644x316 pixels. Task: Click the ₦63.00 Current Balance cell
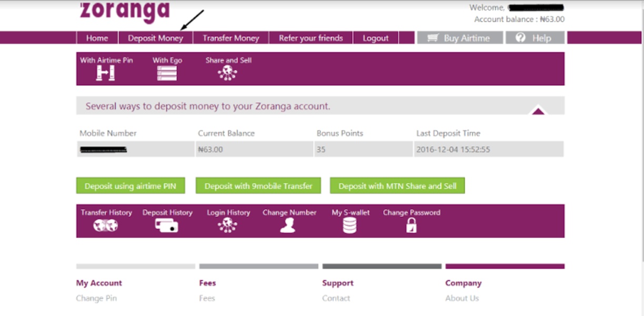click(254, 149)
